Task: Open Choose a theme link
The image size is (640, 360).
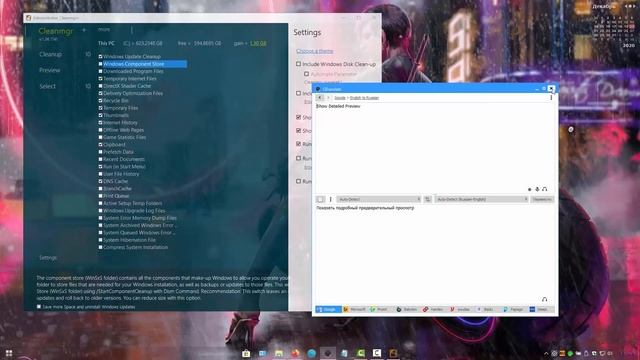Action: point(314,51)
